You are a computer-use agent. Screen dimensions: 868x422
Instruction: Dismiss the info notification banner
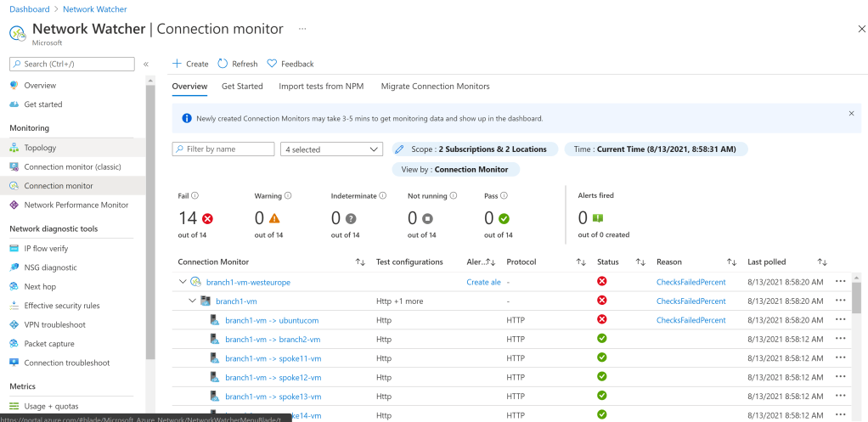[851, 113]
